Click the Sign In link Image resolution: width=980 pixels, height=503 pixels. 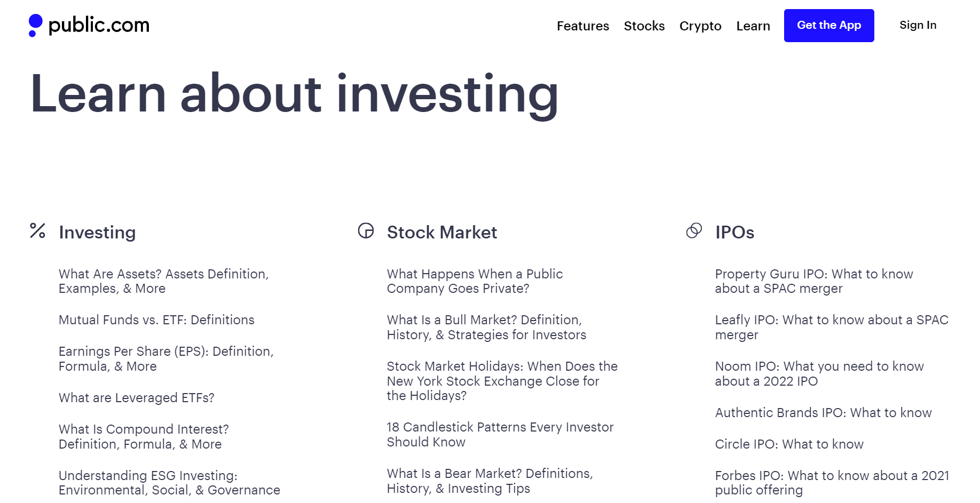(x=918, y=25)
